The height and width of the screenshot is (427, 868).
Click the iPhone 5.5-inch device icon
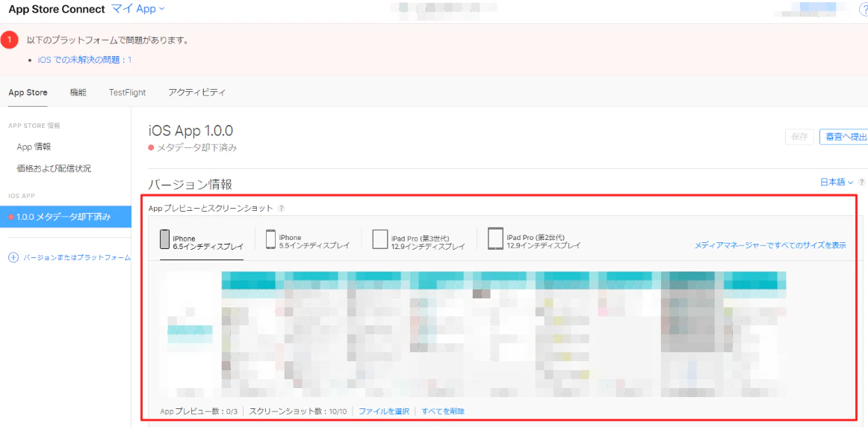(270, 239)
